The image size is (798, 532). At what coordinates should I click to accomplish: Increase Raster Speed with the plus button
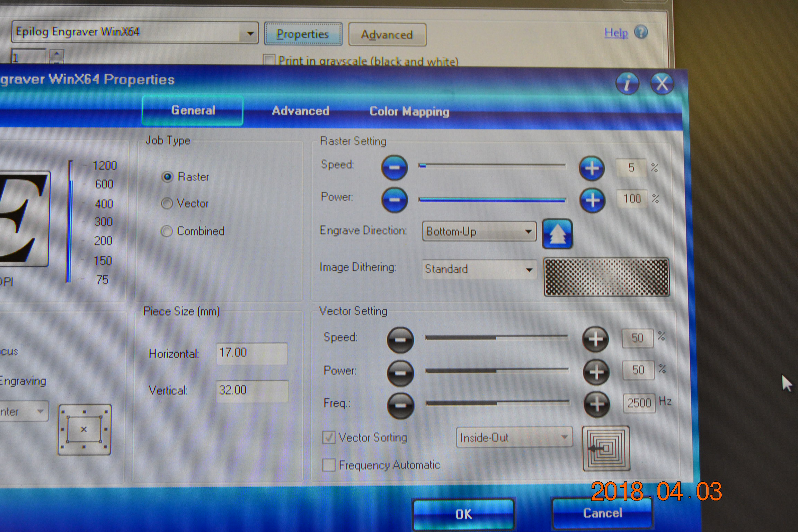point(592,168)
